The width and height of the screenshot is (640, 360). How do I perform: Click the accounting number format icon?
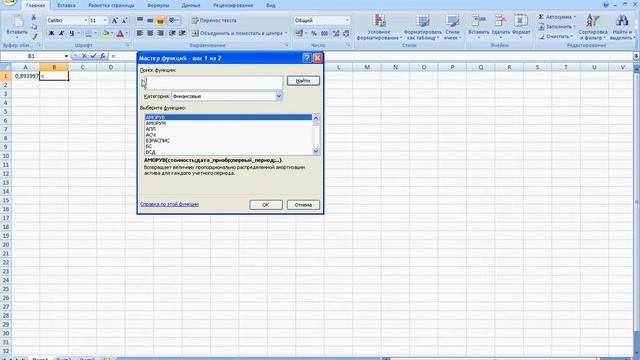(x=299, y=33)
